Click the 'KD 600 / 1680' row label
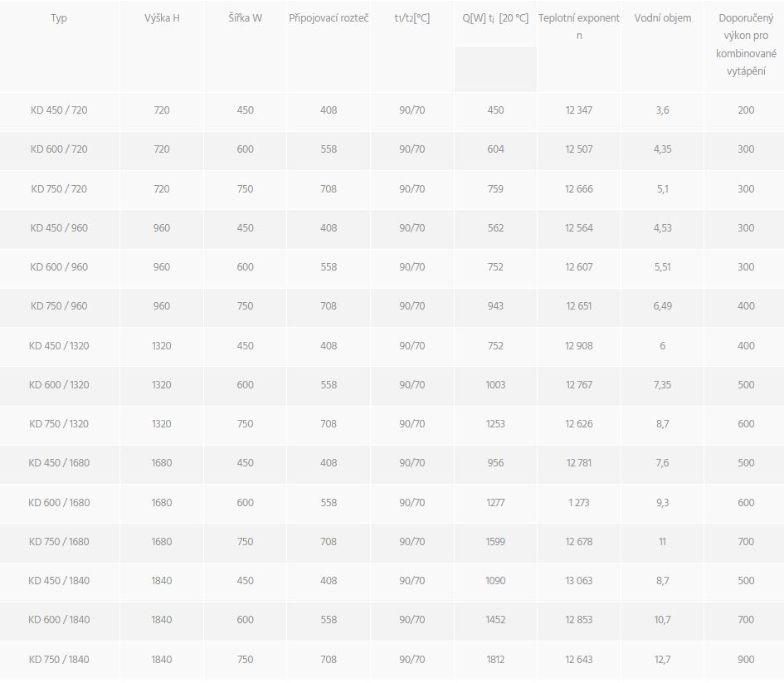 (59, 502)
